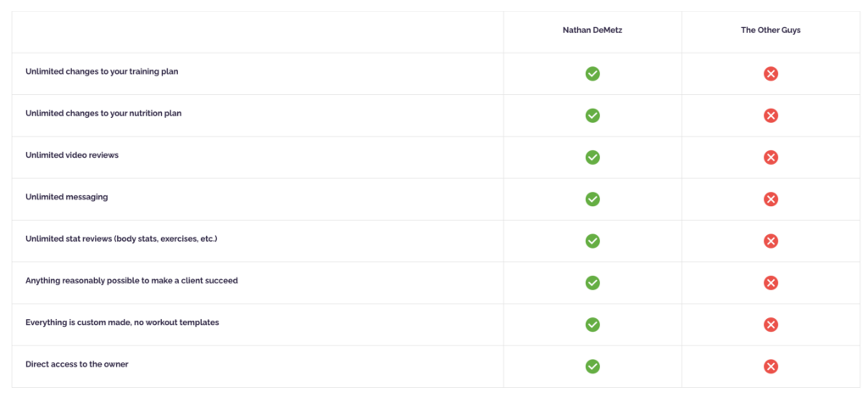The image size is (868, 398).
Task: Click 'Unlimited video reviews' feature label
Action: tap(71, 155)
